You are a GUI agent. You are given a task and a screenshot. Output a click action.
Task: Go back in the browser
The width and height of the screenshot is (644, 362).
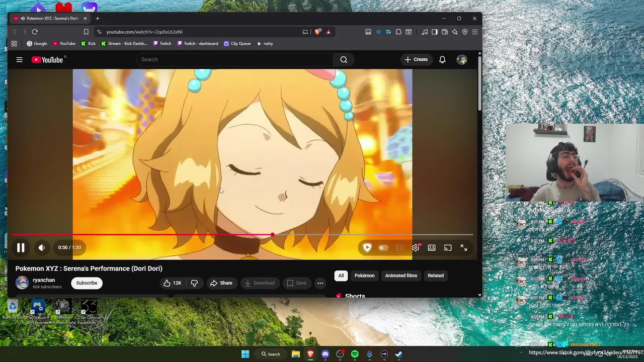[x=15, y=32]
